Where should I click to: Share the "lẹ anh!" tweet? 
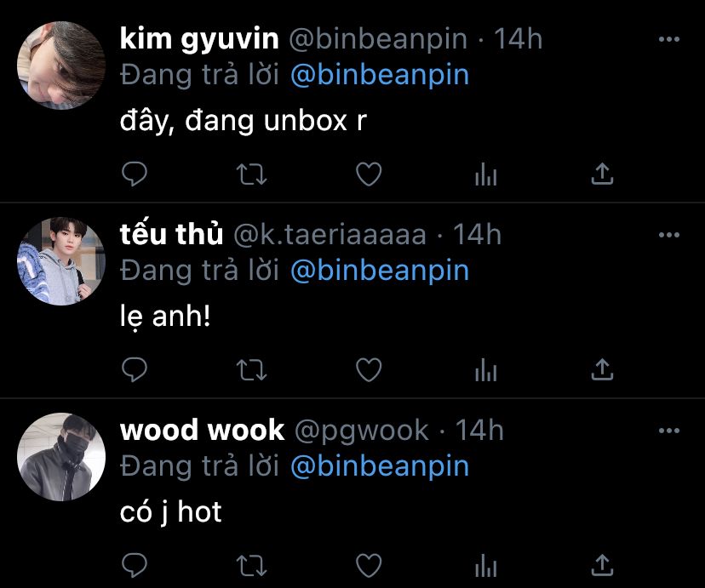click(x=602, y=369)
